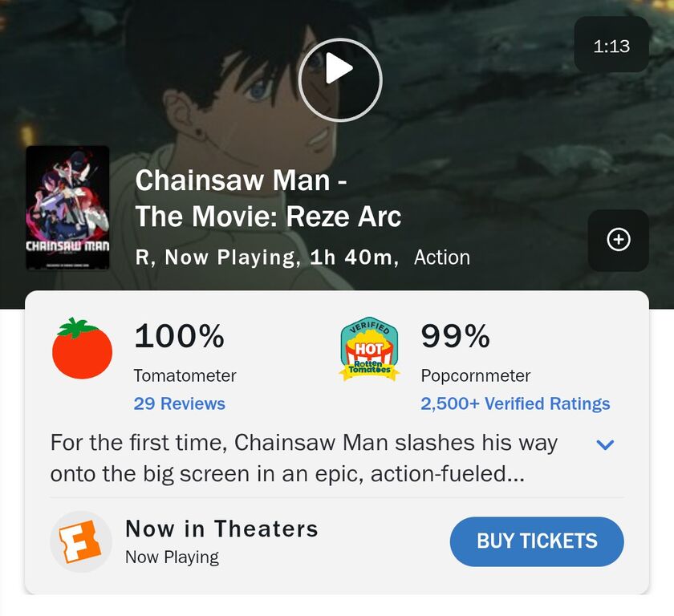The image size is (674, 616).
Task: Click the Popcornmeter label
Action: pyautogui.click(x=475, y=375)
